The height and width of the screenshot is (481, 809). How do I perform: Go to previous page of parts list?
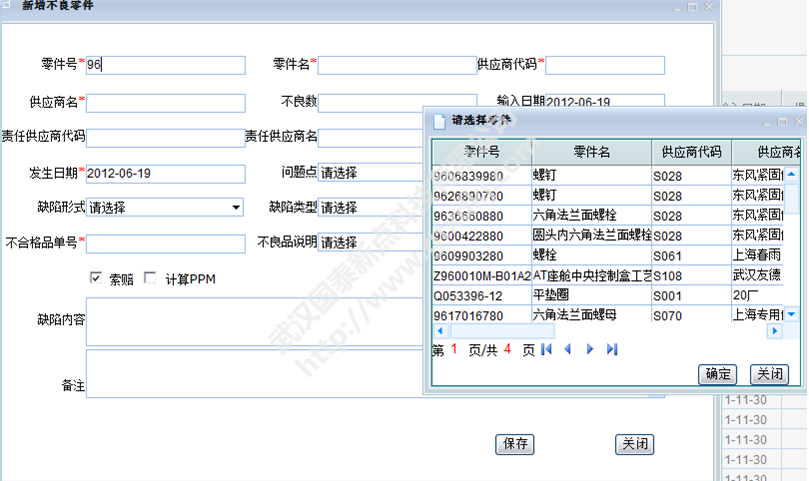point(568,349)
